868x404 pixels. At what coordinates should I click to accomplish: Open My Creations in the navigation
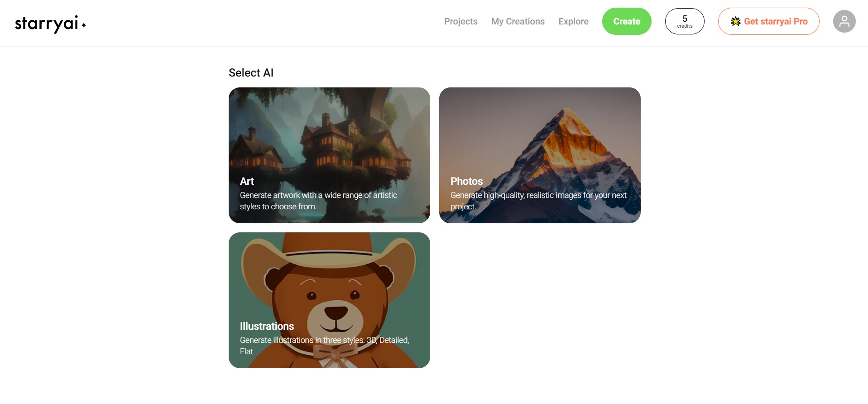point(518,21)
